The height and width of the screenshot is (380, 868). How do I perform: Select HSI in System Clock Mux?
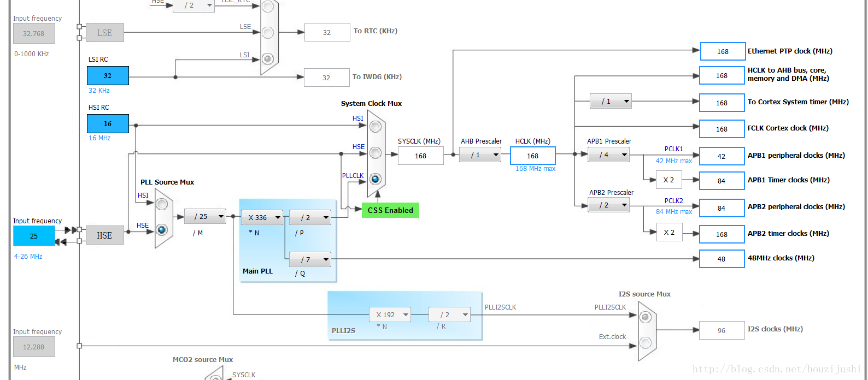(376, 127)
